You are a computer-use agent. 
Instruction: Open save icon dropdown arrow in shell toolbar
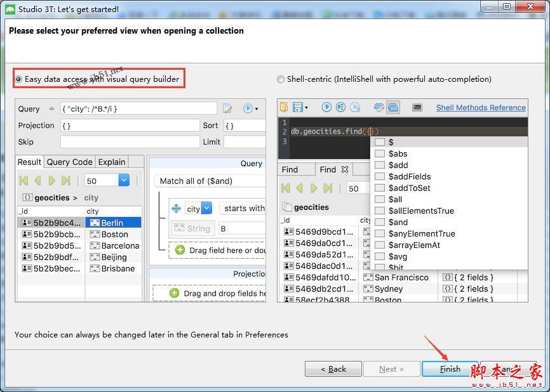pos(307,108)
